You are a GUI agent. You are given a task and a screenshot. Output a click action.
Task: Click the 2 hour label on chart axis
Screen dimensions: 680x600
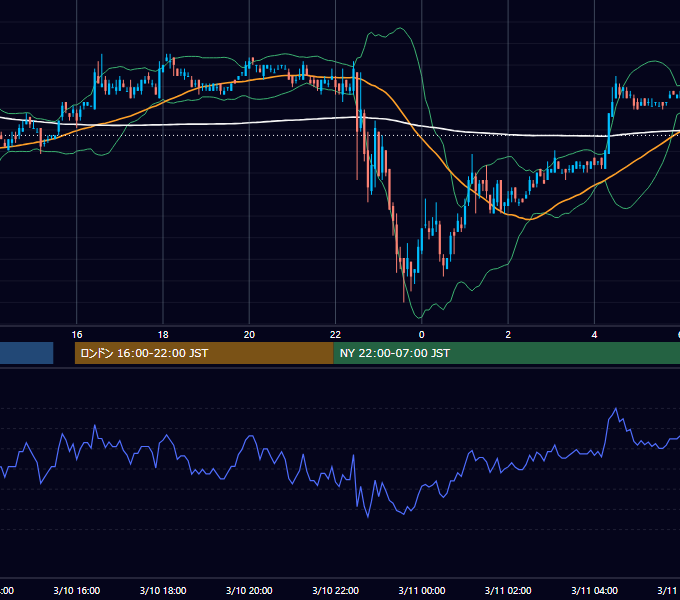tap(508, 335)
